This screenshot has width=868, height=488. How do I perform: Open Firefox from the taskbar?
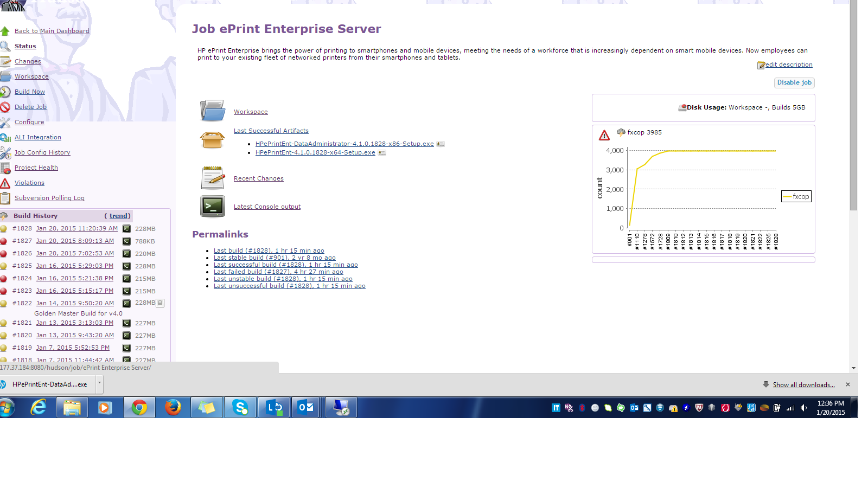click(173, 407)
